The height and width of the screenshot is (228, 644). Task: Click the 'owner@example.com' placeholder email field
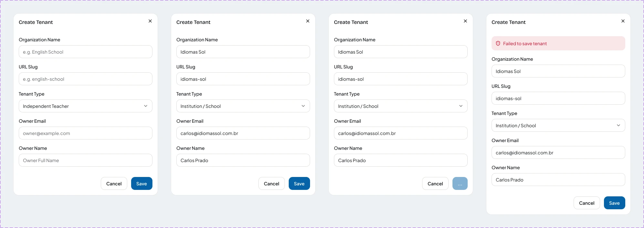tap(86, 133)
